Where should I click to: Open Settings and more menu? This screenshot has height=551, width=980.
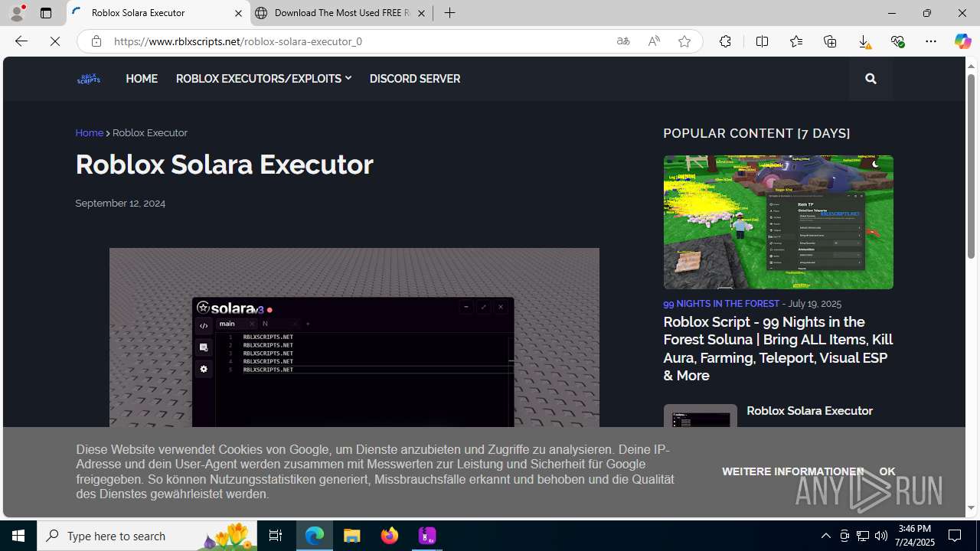pos(931,41)
